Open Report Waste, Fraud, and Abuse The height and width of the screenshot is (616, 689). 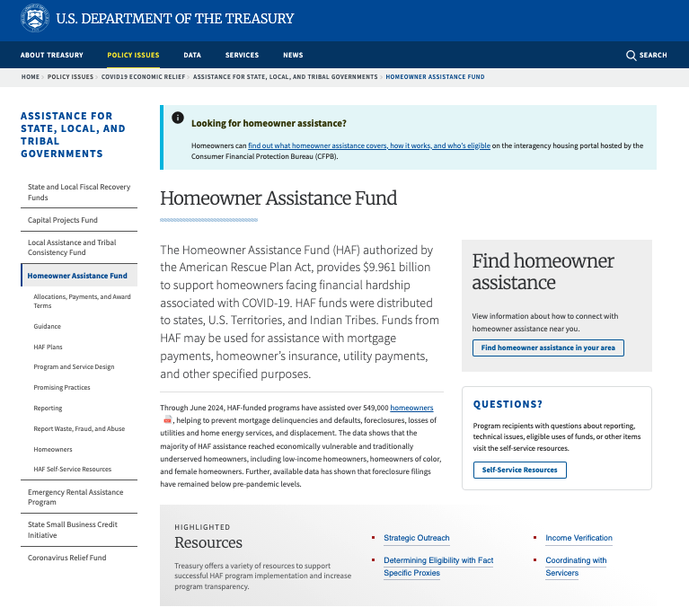pos(79,429)
